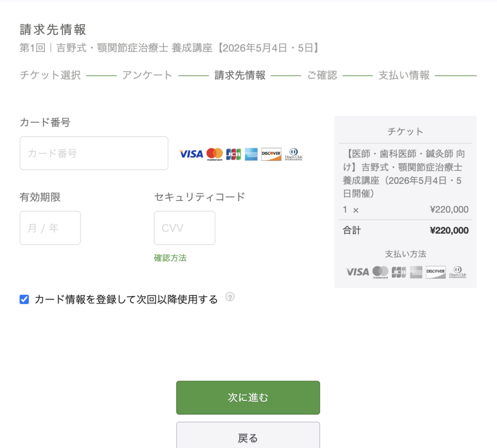Image resolution: width=497 pixels, height=448 pixels.
Task: Focus the カード番号 input field
Action: pyautogui.click(x=94, y=153)
